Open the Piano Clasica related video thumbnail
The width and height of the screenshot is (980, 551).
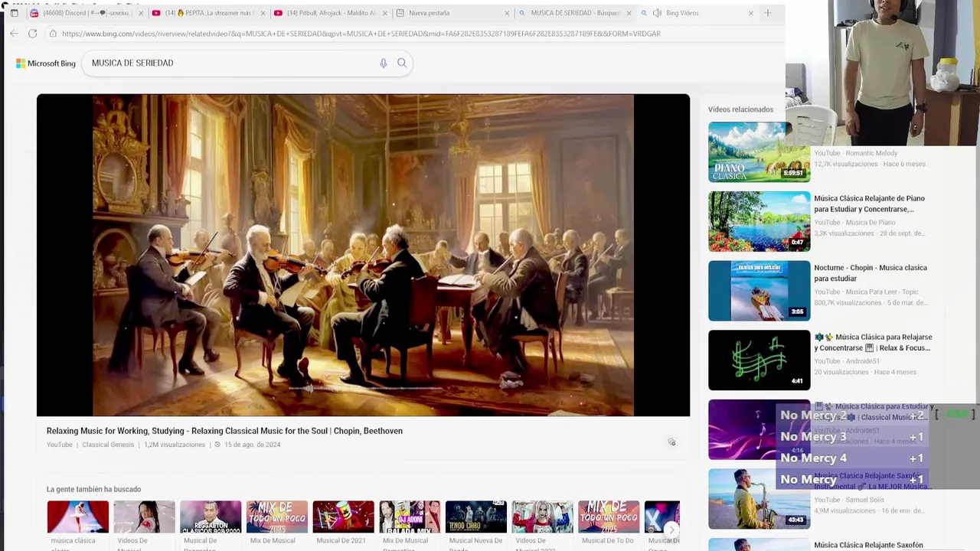759,152
